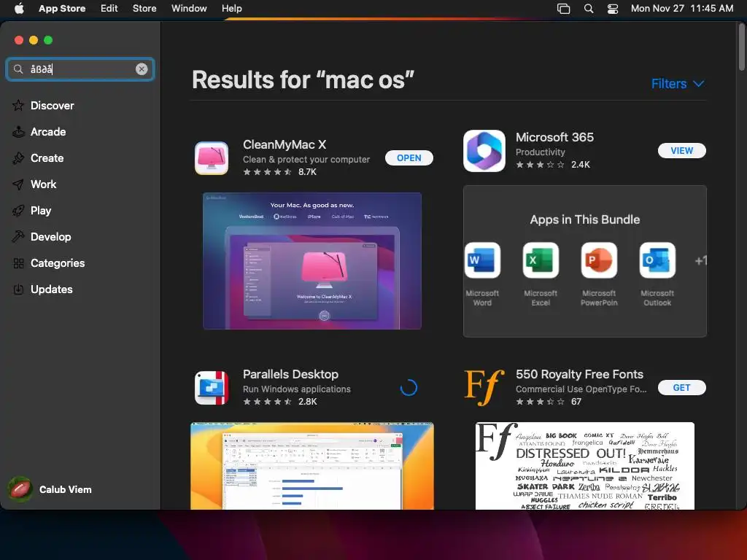This screenshot has width=747, height=560.
Task: Click the Calub Viem account avatar
Action: tap(20, 489)
